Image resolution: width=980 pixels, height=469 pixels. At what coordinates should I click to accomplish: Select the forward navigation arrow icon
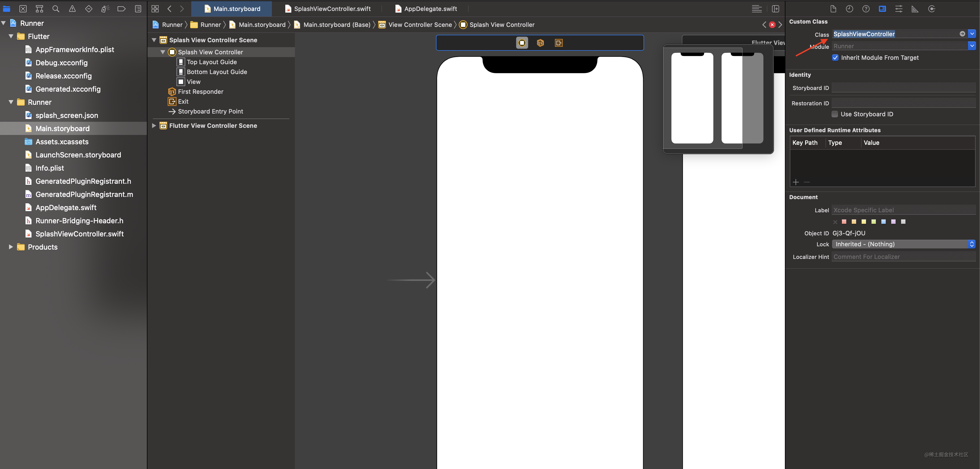coord(182,9)
